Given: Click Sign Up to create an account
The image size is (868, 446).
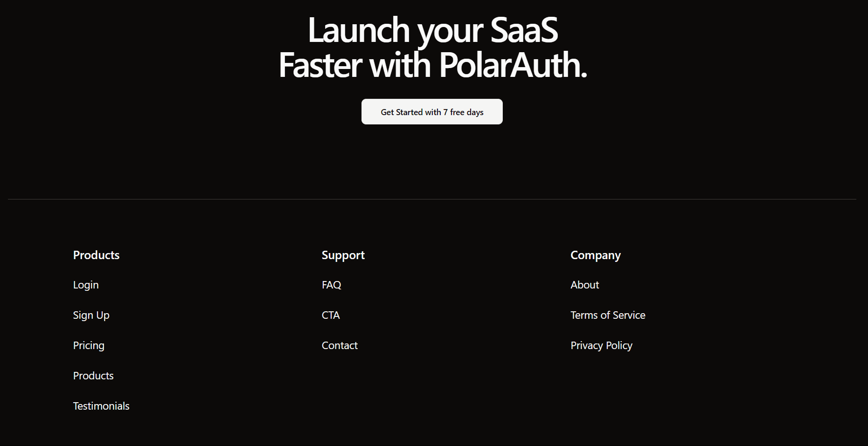Looking at the screenshot, I should click(91, 315).
